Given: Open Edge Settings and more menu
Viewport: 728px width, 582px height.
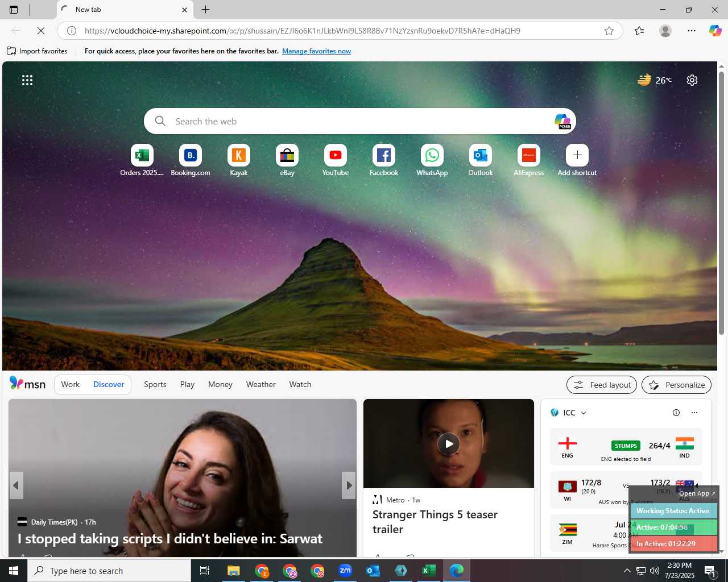Looking at the screenshot, I should 692,31.
